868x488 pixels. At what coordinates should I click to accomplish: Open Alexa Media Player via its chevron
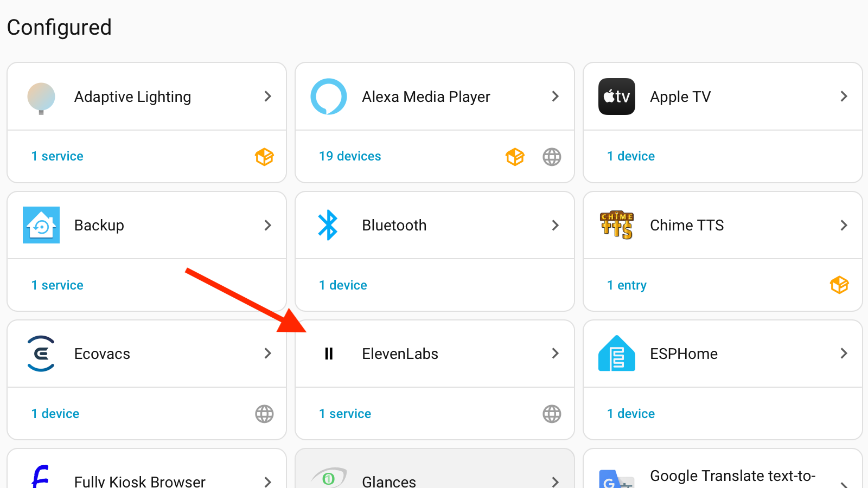[x=556, y=97]
